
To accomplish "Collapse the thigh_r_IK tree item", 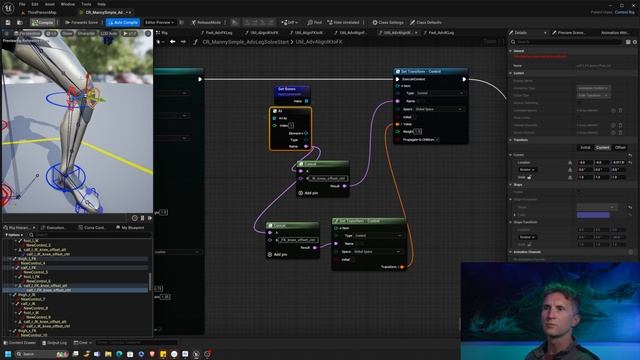I will pos(10,295).
